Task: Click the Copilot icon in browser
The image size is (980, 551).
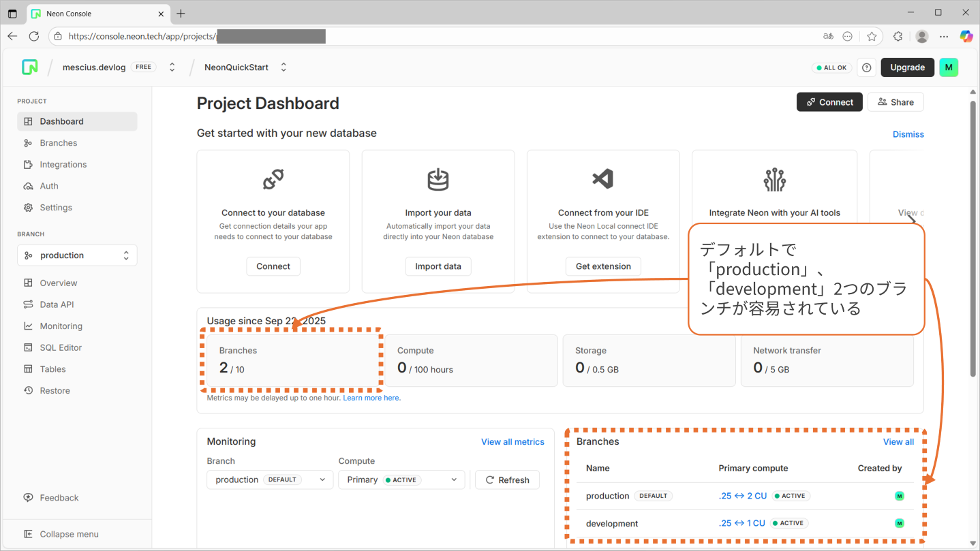Action: [966, 36]
